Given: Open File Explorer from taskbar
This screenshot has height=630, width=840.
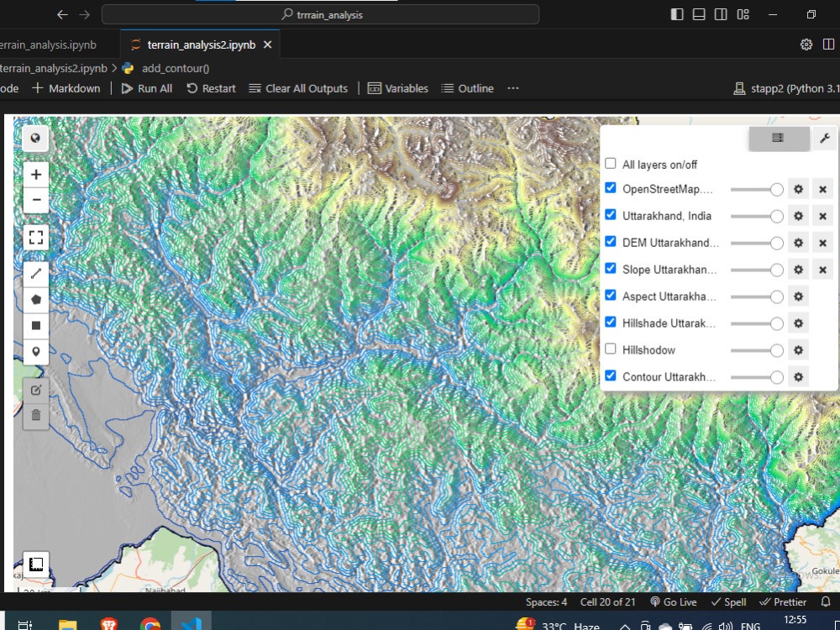Looking at the screenshot, I should 67,625.
